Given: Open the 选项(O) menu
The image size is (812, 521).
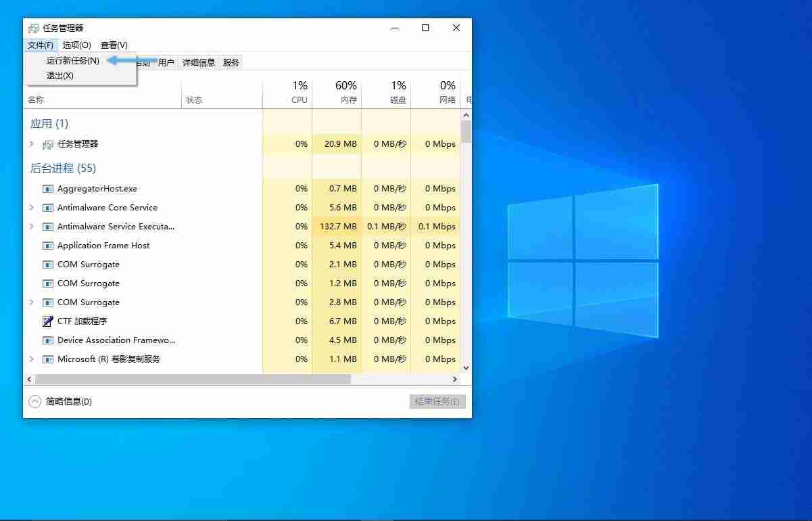Looking at the screenshot, I should tap(76, 45).
